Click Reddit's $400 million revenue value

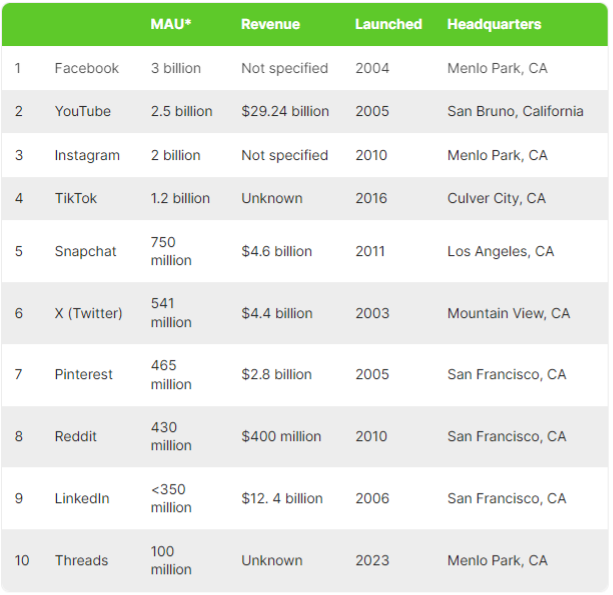coord(281,436)
